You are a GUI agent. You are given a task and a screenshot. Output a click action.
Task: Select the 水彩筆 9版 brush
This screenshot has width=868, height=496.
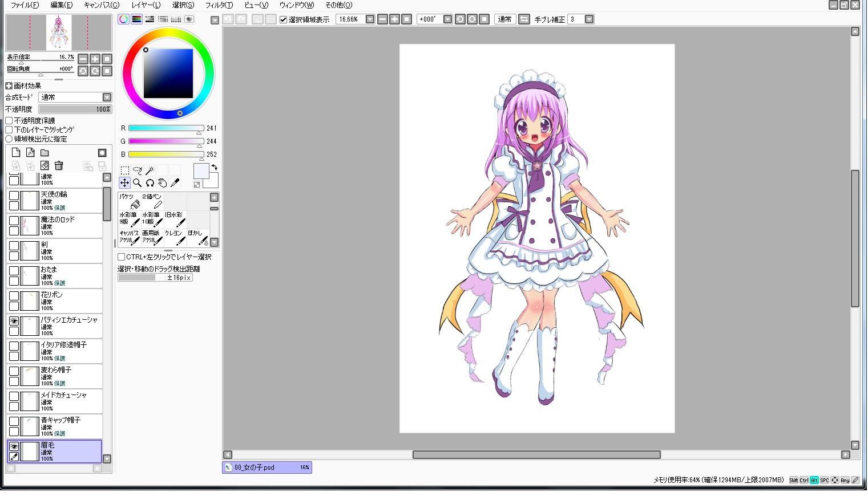coord(130,219)
